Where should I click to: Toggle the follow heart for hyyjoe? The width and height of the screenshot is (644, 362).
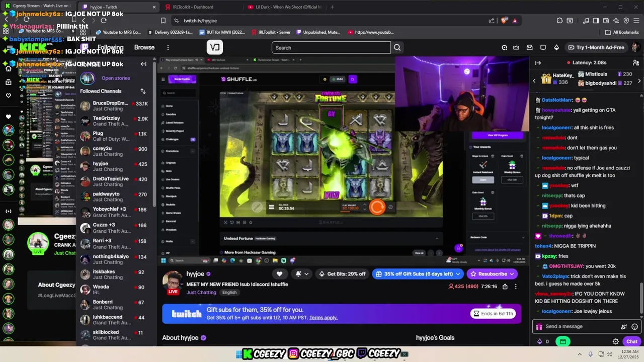coord(279,274)
